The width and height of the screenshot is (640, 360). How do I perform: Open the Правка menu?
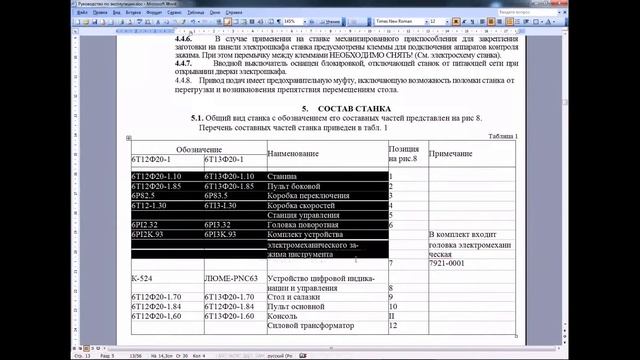click(100, 13)
